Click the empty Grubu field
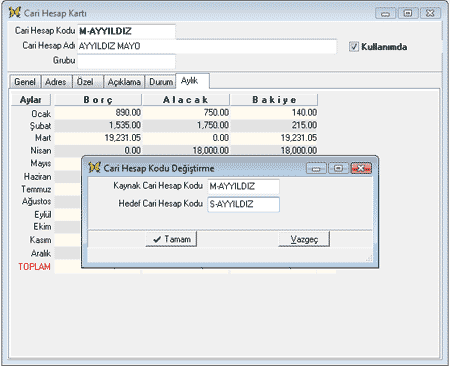The height and width of the screenshot is (366, 450). (126, 61)
